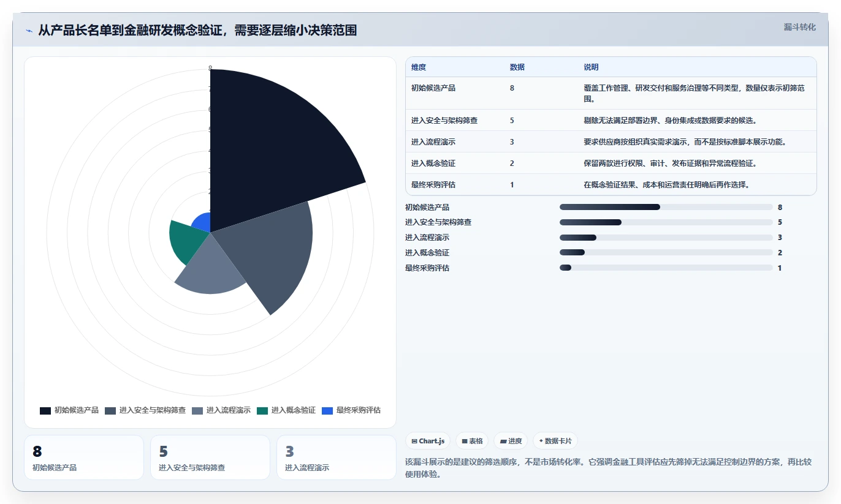Click the 漏斗转化 tag in header
The height and width of the screenshot is (504, 841).
(x=799, y=27)
